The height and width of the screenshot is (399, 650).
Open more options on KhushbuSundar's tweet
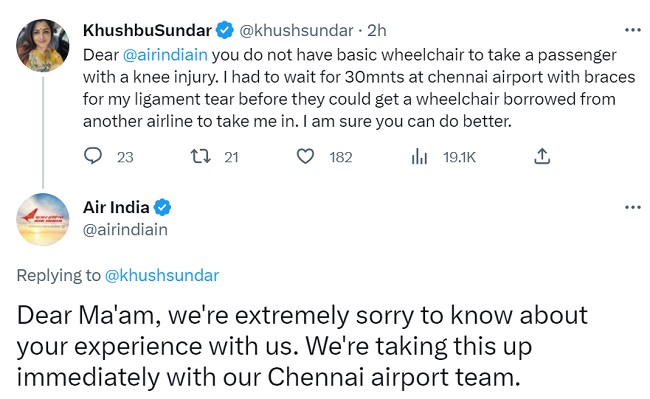click(x=633, y=30)
